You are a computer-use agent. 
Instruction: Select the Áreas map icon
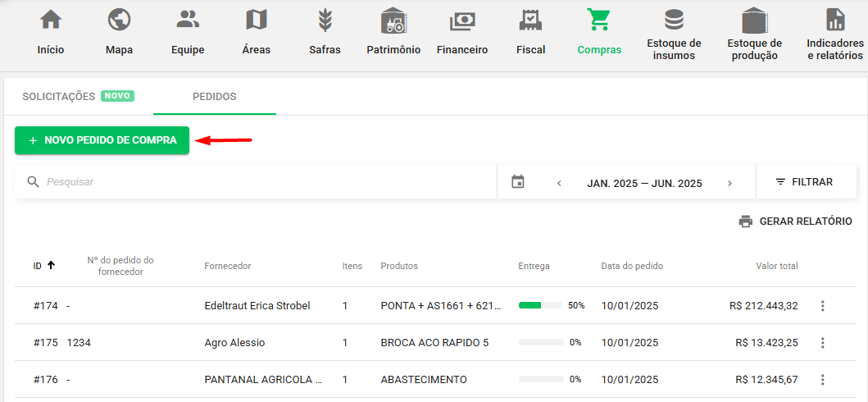point(256,19)
